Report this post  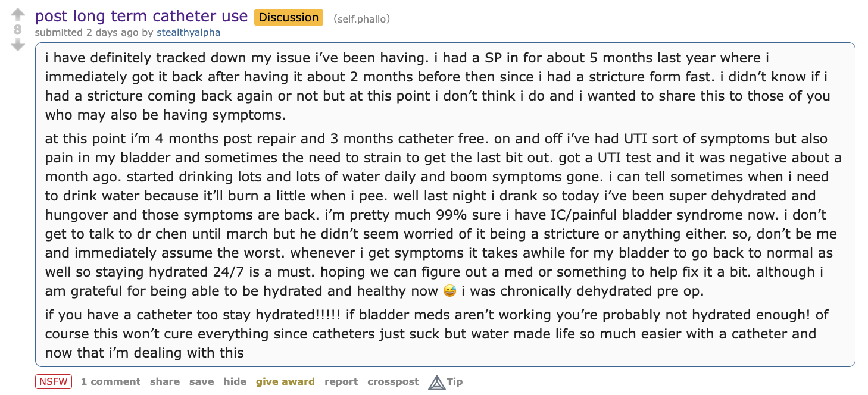coord(341,381)
